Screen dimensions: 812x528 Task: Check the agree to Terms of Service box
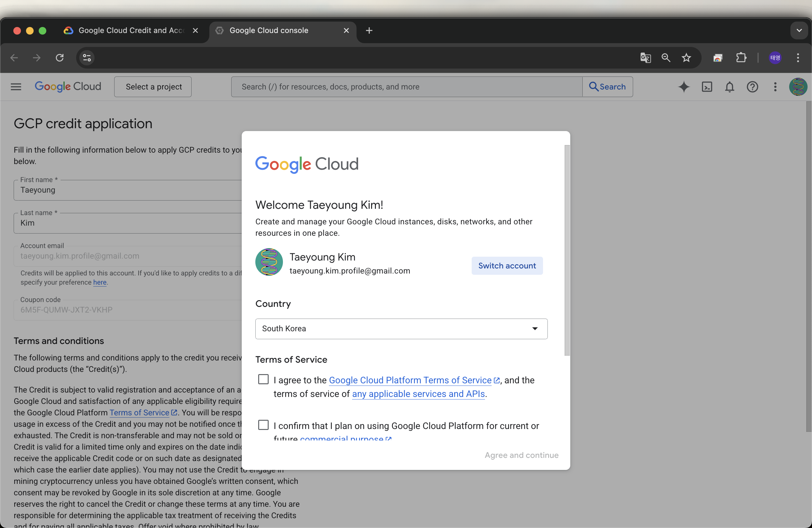coord(263,379)
